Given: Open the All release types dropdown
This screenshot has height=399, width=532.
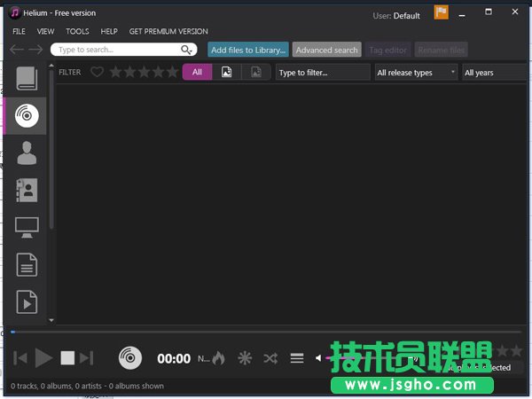Looking at the screenshot, I should pos(416,73).
